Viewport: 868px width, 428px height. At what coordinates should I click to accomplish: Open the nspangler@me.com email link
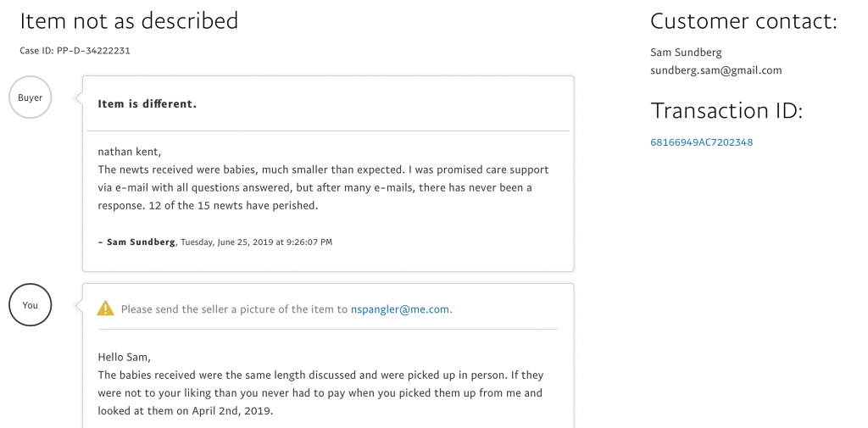(400, 309)
